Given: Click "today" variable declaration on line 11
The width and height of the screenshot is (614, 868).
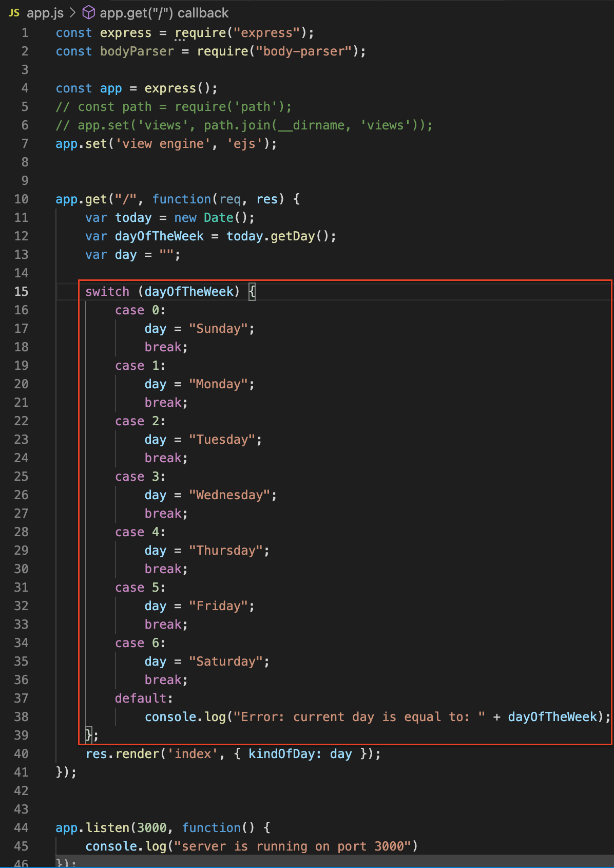Looking at the screenshot, I should coord(133,218).
